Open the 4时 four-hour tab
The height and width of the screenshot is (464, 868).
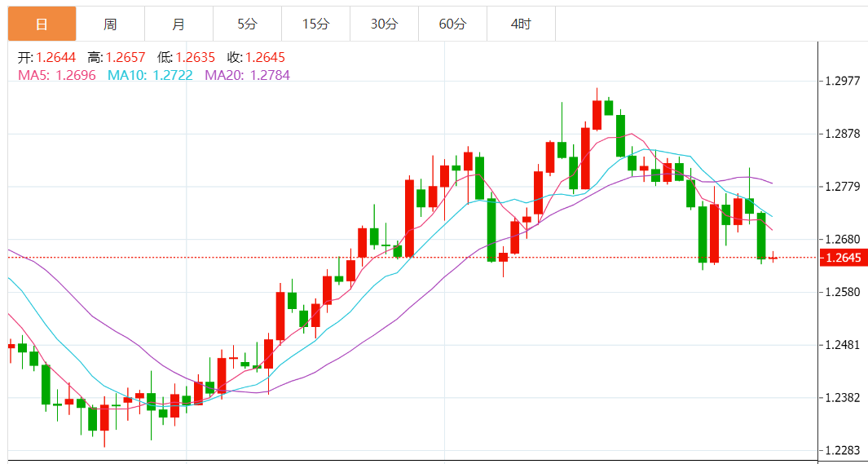(x=521, y=24)
